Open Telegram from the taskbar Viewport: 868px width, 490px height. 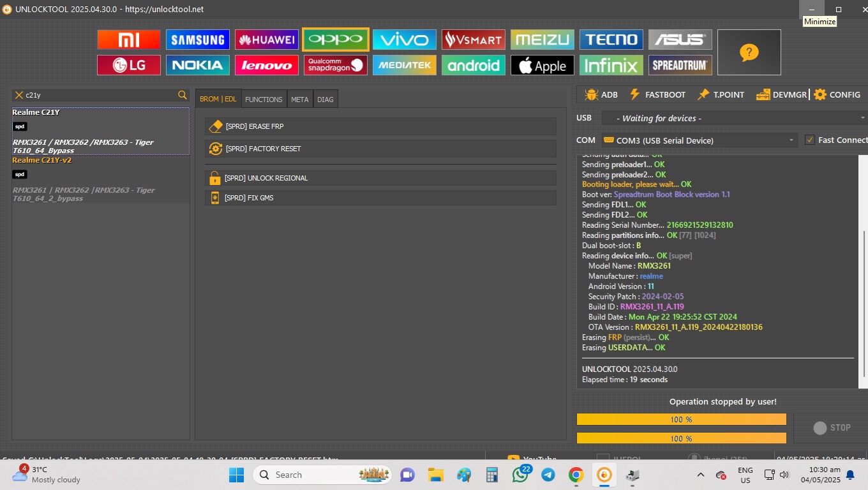(x=548, y=475)
